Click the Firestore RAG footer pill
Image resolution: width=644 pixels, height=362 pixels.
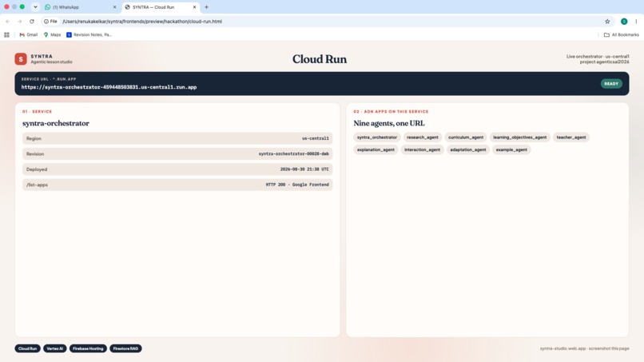click(125, 348)
